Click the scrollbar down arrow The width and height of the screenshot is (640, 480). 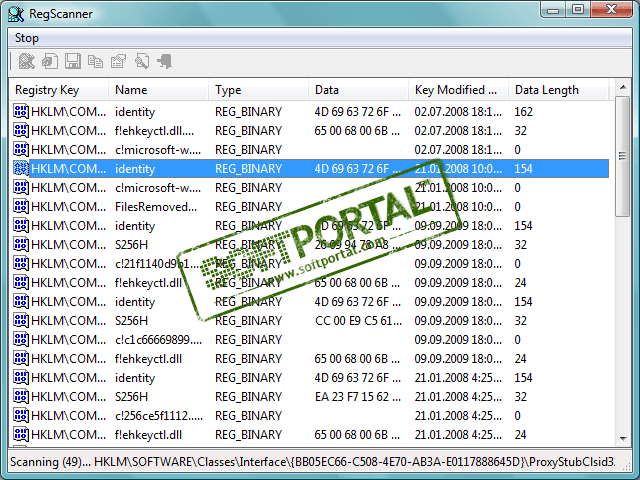point(623,439)
